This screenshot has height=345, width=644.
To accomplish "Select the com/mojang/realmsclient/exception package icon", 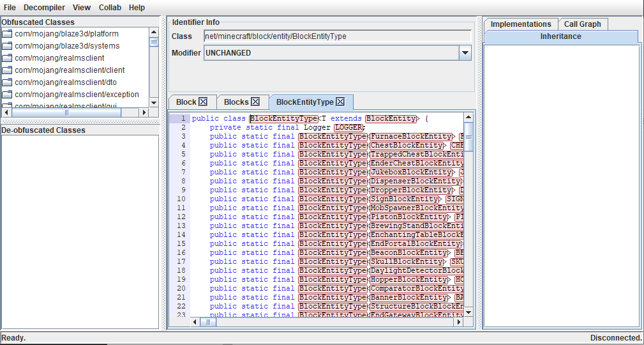I will [8, 95].
